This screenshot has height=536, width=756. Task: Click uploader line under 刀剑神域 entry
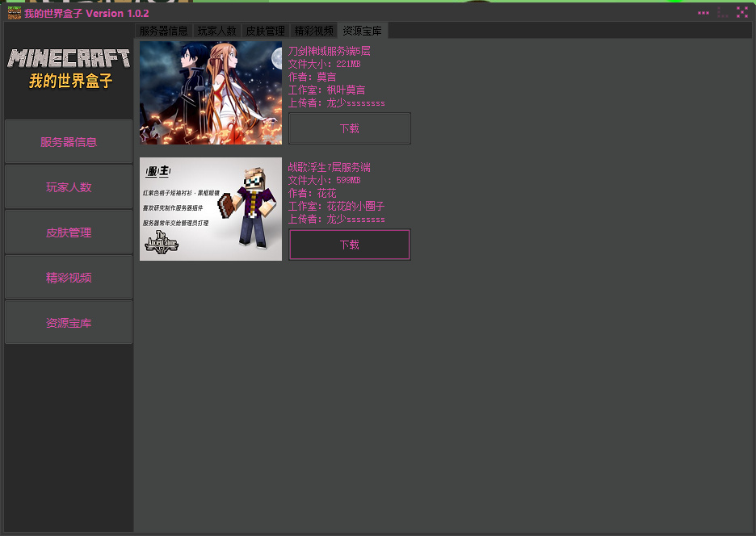point(337,103)
